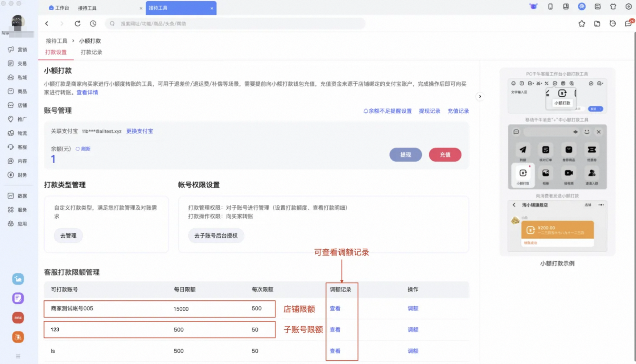This screenshot has width=636, height=364.
Task: Open browsing history clock icon
Action: (93, 24)
